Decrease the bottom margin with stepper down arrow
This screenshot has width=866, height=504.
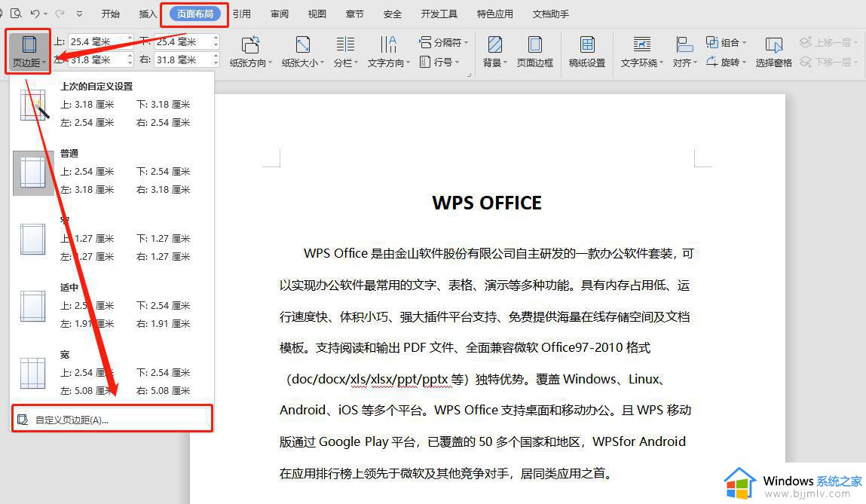coord(216,45)
